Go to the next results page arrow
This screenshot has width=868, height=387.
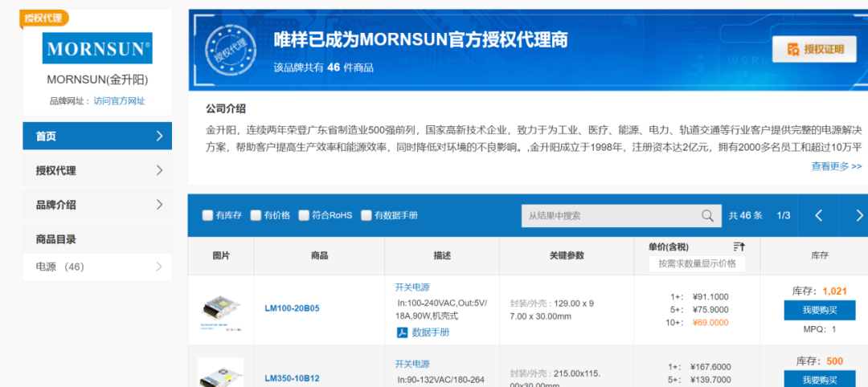(x=858, y=216)
